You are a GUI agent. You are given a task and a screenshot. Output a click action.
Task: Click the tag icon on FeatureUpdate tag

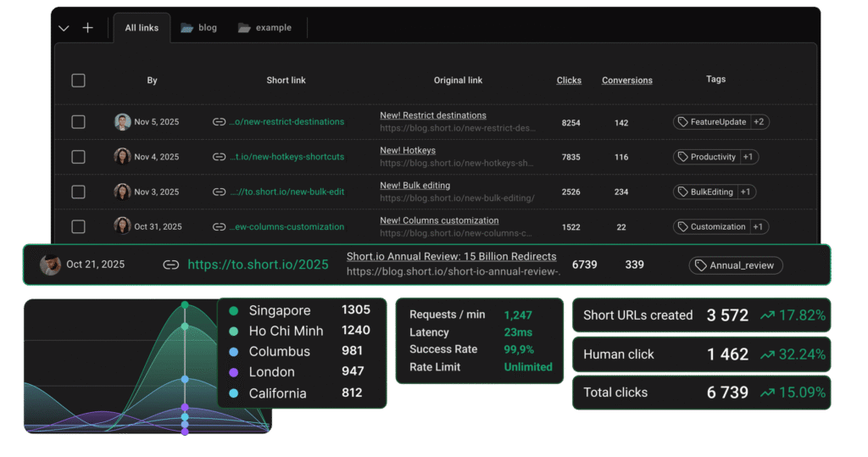(682, 122)
